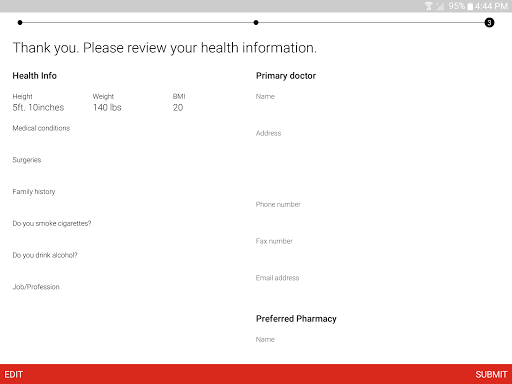Click Do you drink alcohol? label
This screenshot has width=512, height=384.
(x=45, y=255)
